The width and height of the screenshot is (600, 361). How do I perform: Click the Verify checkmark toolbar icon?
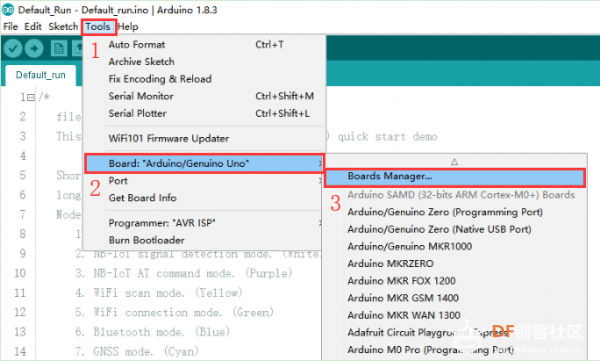point(13,49)
